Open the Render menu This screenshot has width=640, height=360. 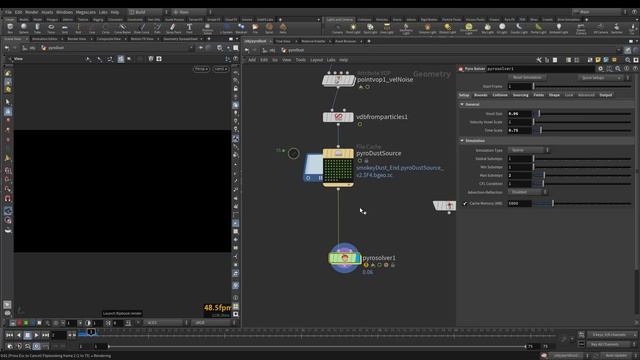coord(31,12)
